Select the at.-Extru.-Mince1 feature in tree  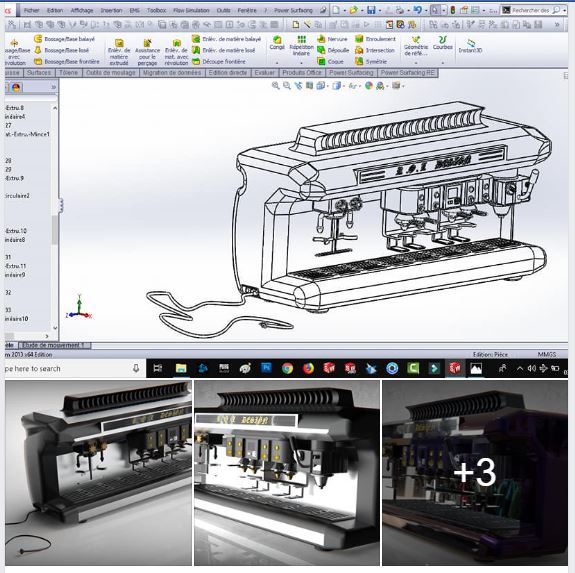point(27,134)
